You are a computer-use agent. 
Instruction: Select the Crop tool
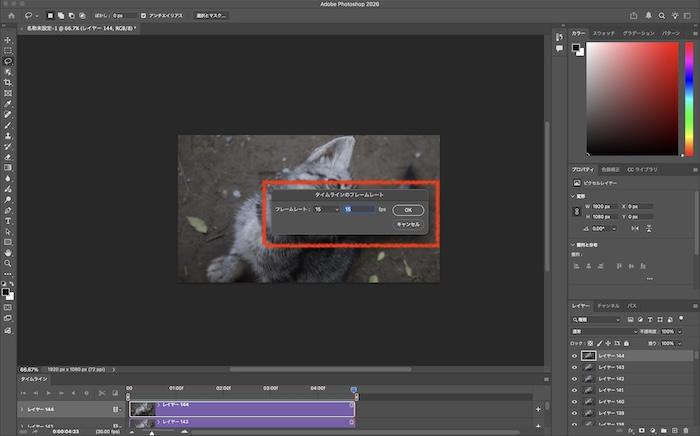click(8, 82)
